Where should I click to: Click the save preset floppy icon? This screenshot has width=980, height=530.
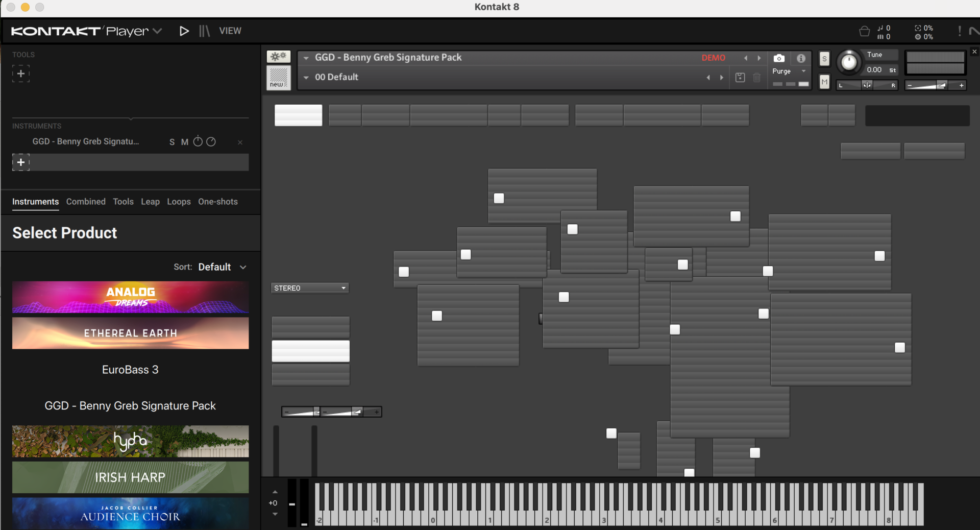[740, 78]
